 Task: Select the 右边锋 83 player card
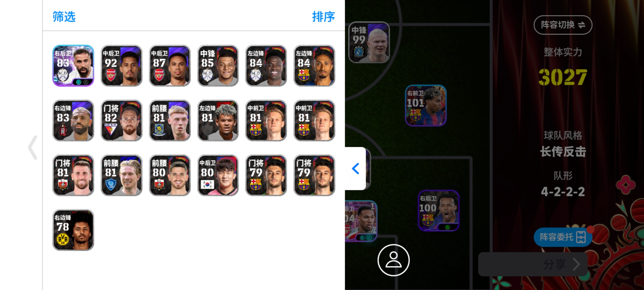point(73,120)
